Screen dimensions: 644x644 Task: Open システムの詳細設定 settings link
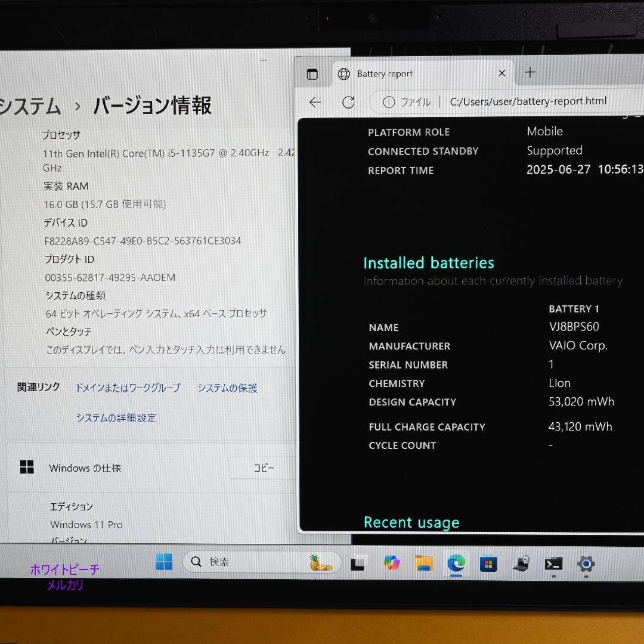click(117, 418)
